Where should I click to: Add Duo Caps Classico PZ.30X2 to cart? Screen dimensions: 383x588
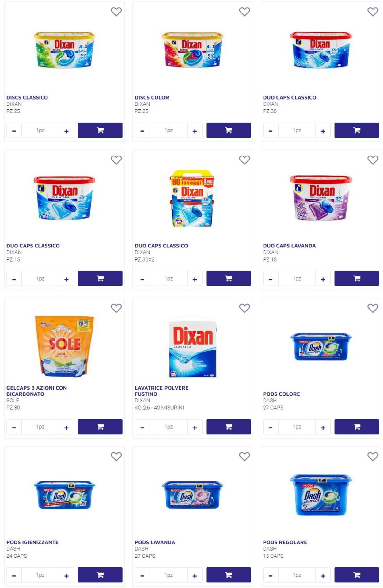click(229, 278)
